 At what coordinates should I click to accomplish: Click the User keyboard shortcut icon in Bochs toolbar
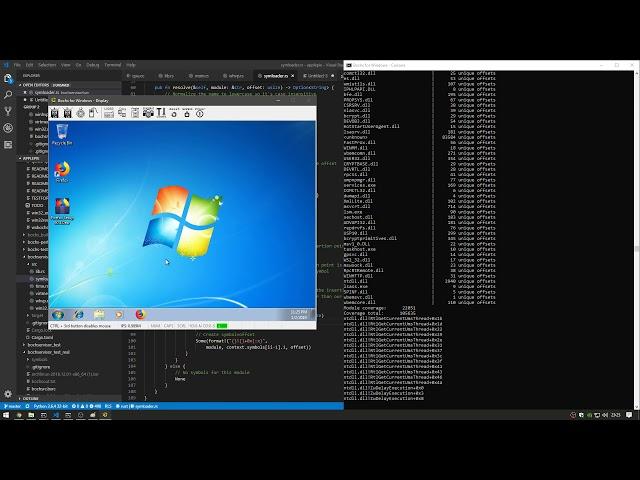click(109, 113)
